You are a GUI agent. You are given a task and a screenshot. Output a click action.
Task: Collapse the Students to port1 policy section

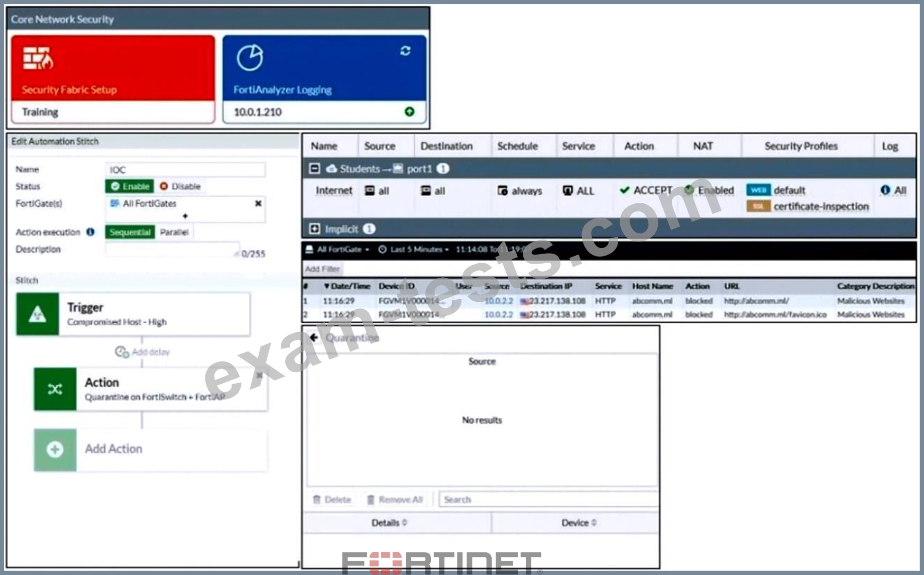[x=314, y=169]
